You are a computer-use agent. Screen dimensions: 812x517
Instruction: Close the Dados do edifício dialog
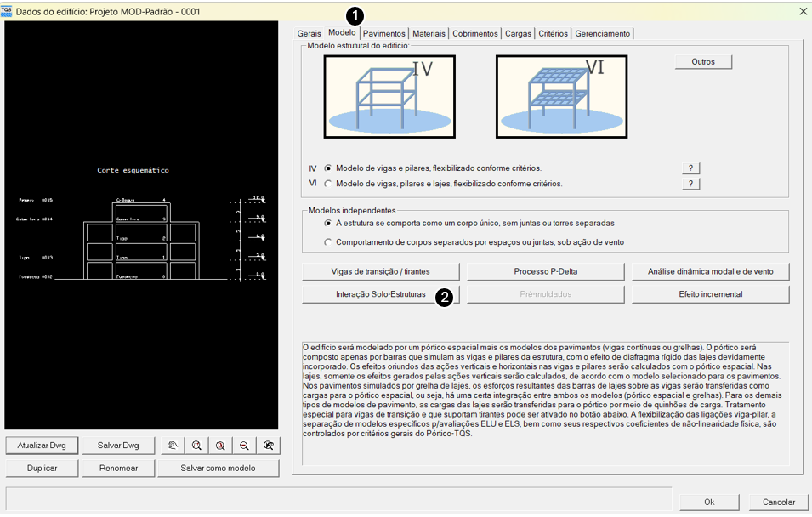coord(803,11)
